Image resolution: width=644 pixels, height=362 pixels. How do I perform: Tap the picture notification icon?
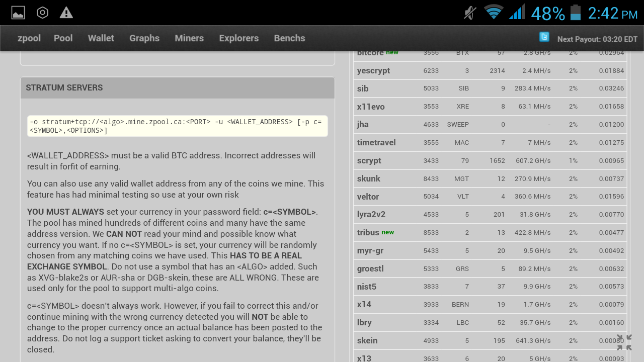coord(18,13)
